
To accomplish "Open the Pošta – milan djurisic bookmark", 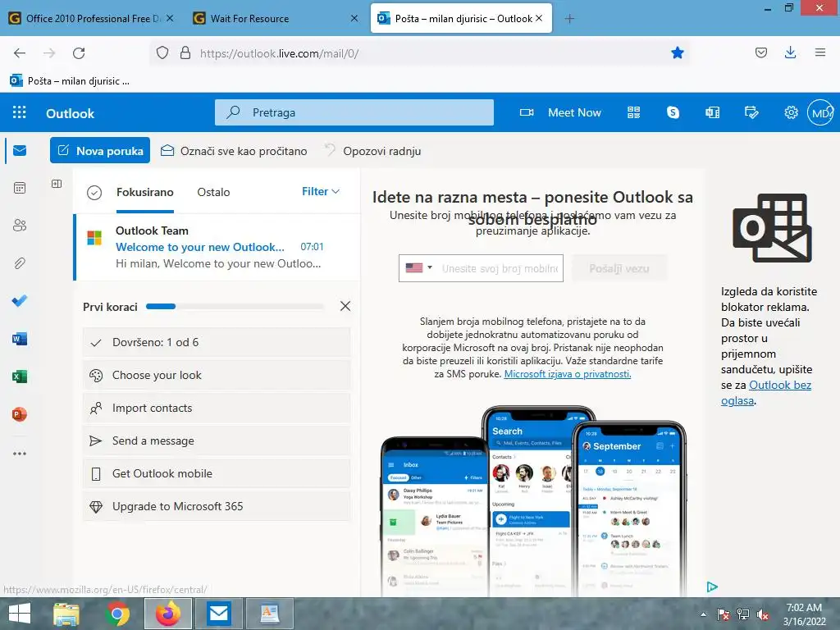I will (x=70, y=81).
